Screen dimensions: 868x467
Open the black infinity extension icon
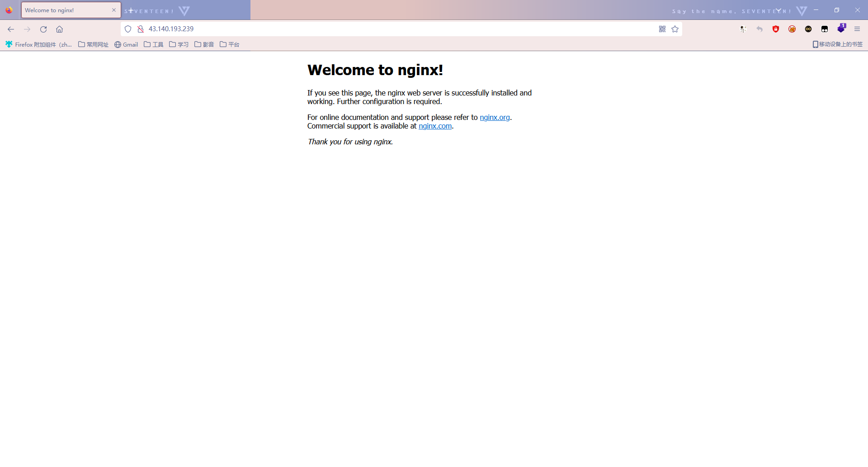point(808,29)
